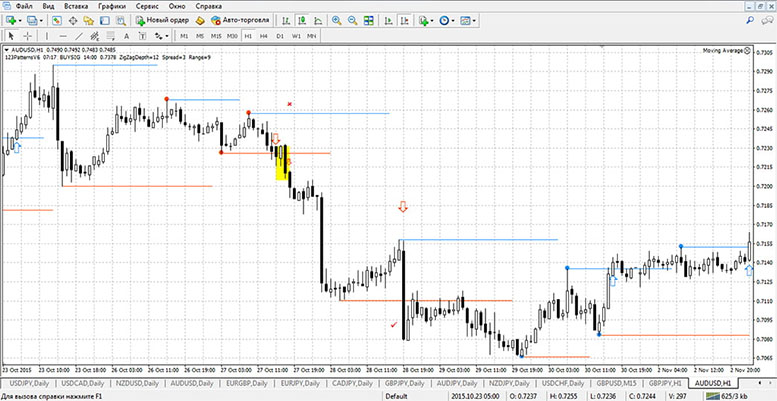Switch to the USDJPY,Daily tab
The width and height of the screenshot is (777, 401).
pyautogui.click(x=28, y=384)
